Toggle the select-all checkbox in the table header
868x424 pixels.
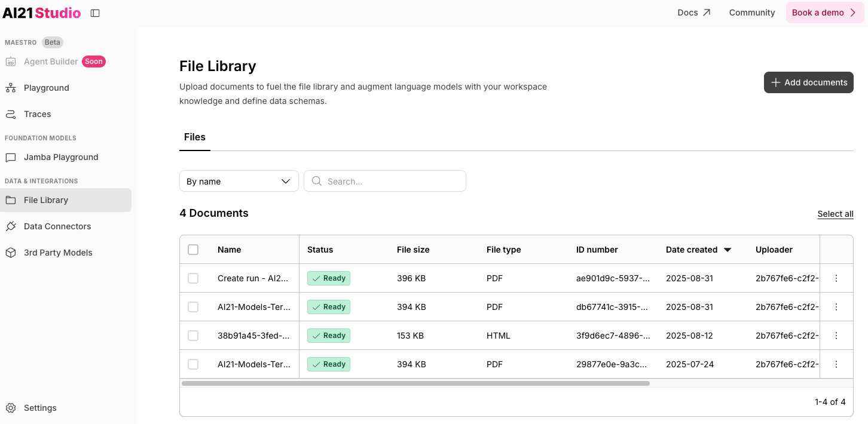click(x=193, y=250)
